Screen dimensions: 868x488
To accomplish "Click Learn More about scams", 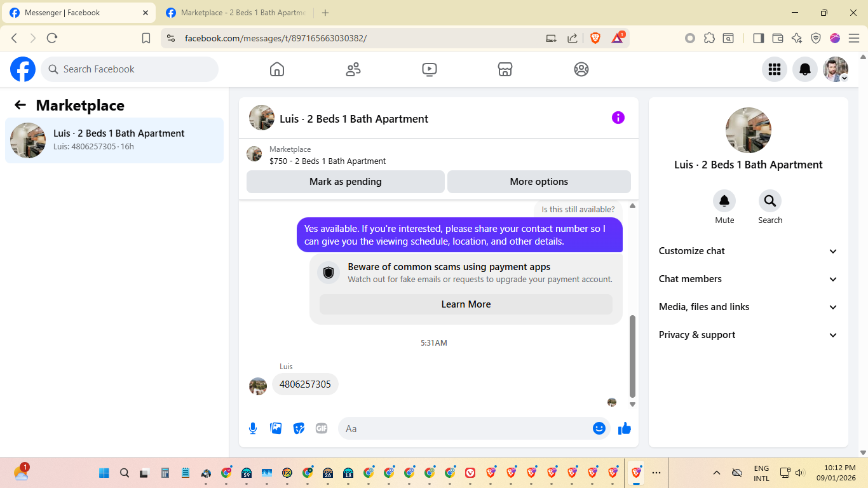I will coord(466,304).
